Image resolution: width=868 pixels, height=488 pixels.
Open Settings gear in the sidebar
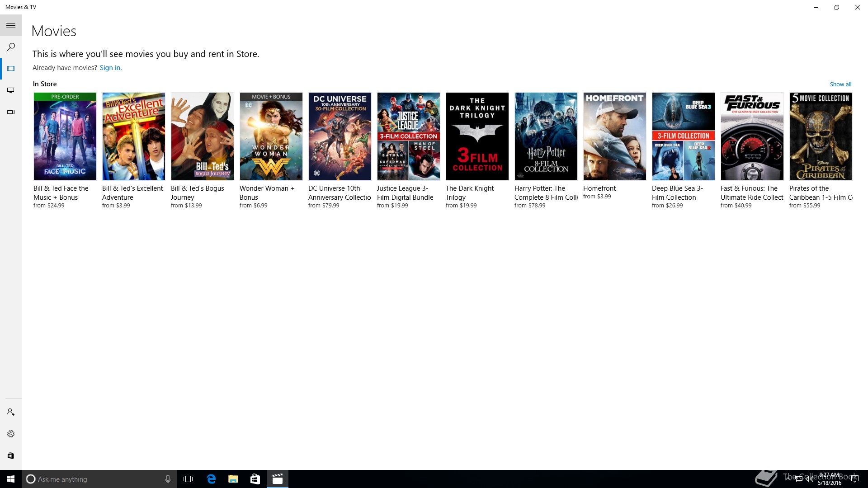[11, 434]
